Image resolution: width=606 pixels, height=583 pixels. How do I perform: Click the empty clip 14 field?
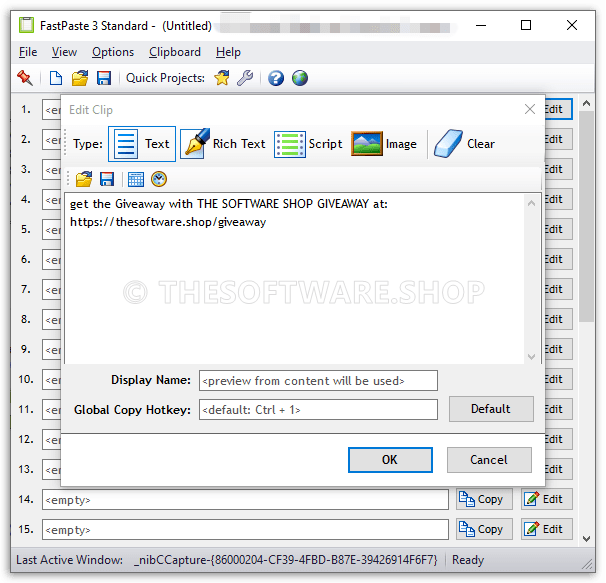tap(245, 500)
